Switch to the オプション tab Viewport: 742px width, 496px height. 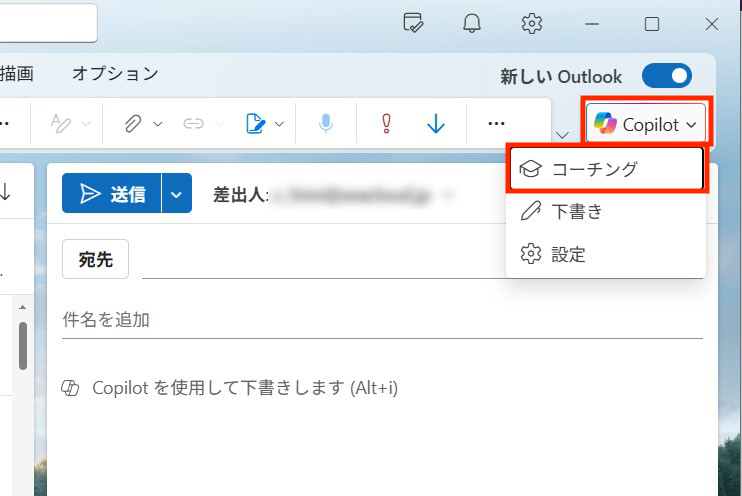pos(115,73)
